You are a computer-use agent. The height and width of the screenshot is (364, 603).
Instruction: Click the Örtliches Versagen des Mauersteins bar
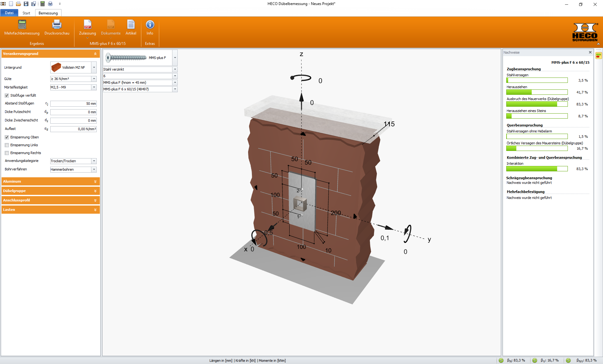pyautogui.click(x=537, y=148)
